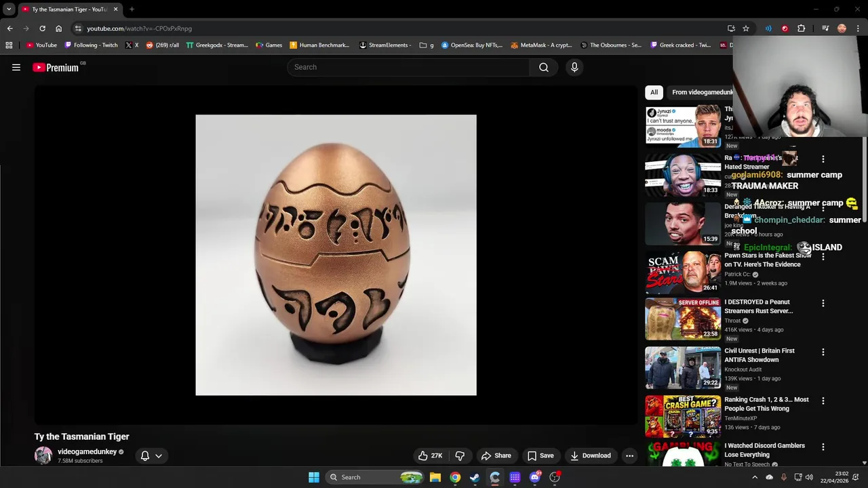Click the Patrick Cc channel name
The width and height of the screenshot is (868, 488).
pos(737,274)
